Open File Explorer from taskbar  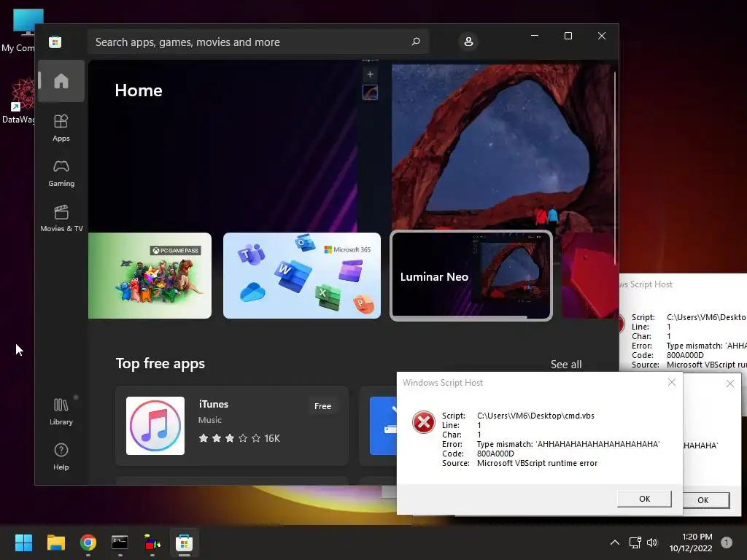(55, 542)
